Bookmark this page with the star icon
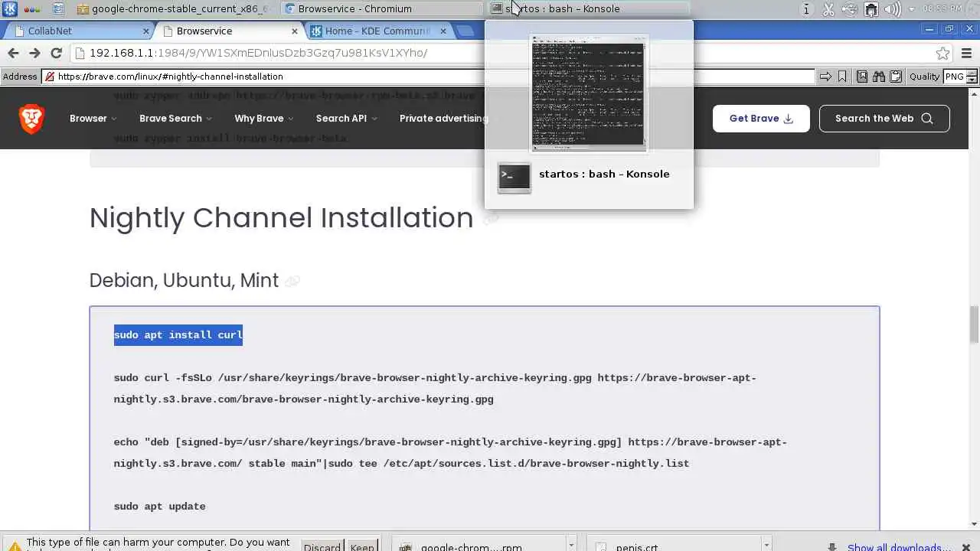 943,53
